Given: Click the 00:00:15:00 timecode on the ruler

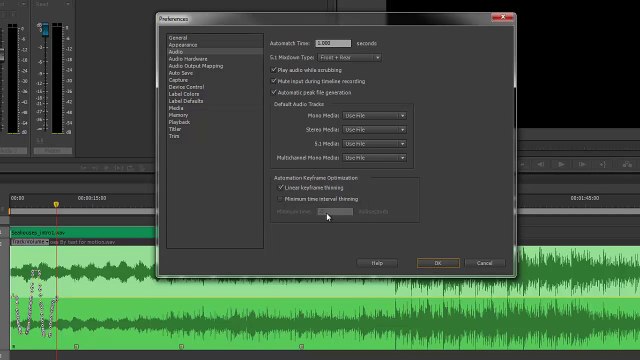Looking at the screenshot, I should pos(92,198).
